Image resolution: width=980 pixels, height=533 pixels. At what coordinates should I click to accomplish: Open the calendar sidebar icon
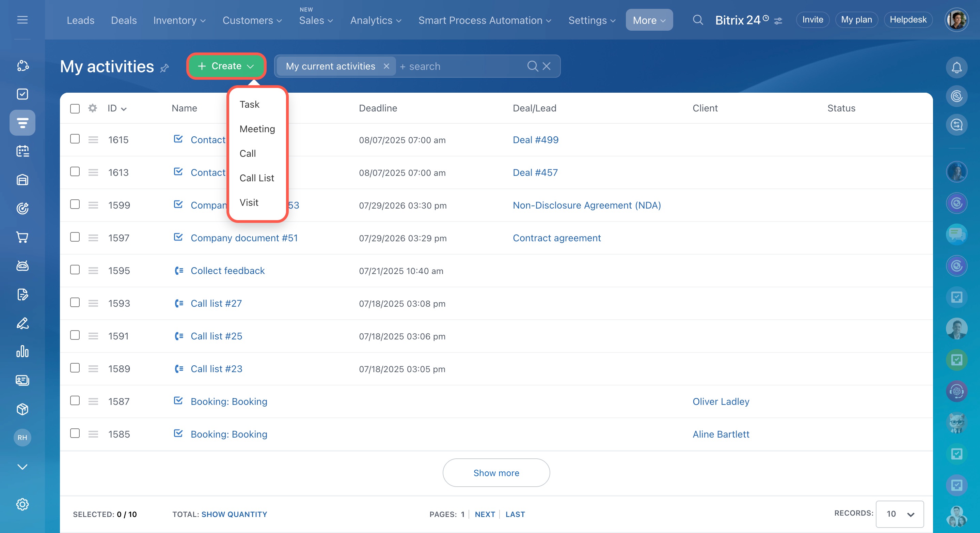click(22, 151)
